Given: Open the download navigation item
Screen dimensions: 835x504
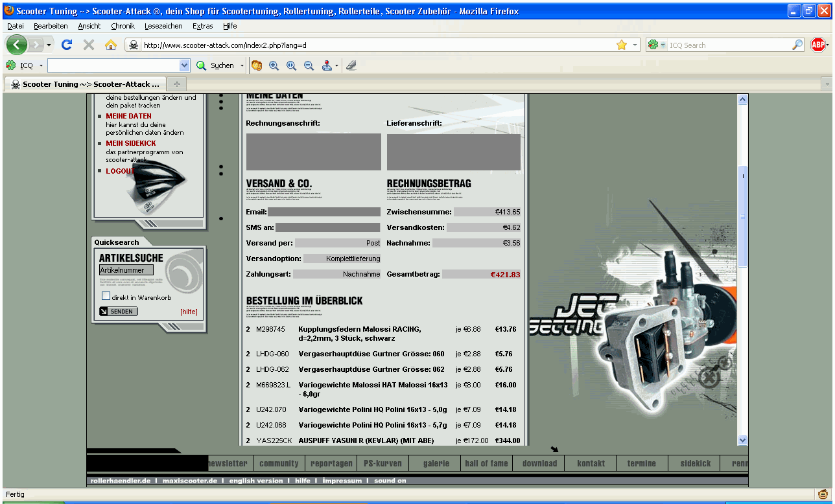Looking at the screenshot, I should tap(539, 463).
